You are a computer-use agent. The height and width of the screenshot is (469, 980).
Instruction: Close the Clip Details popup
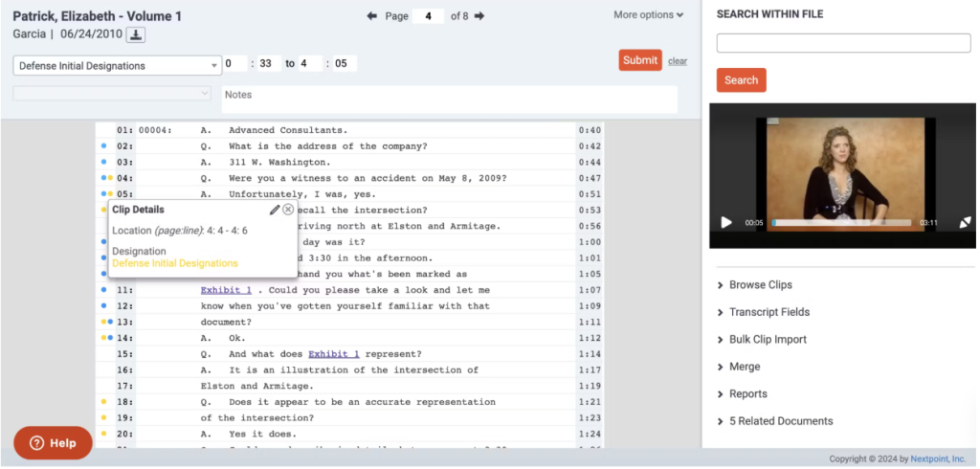288,210
